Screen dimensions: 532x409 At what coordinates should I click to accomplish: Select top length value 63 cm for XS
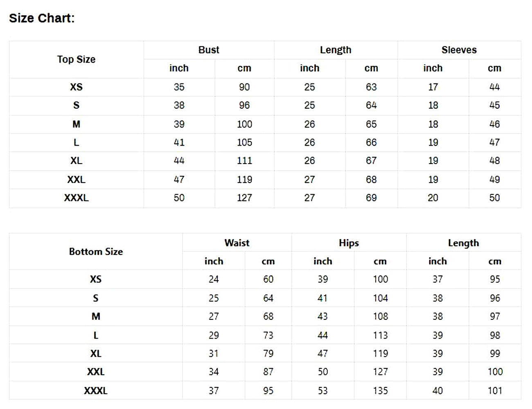pos(371,87)
